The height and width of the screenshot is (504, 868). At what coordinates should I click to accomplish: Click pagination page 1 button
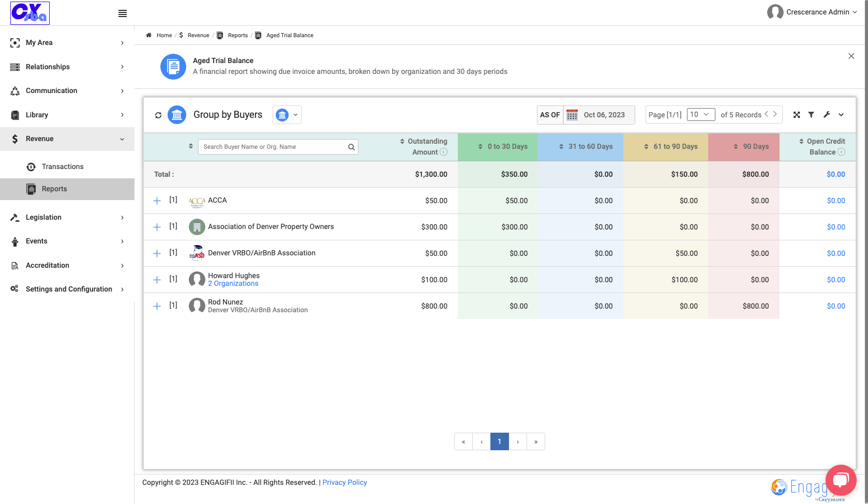500,441
